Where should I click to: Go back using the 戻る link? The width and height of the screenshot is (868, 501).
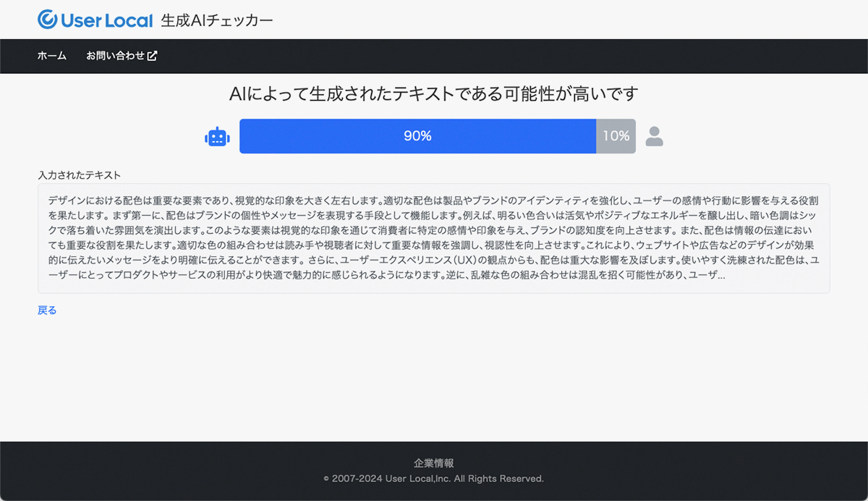47,310
